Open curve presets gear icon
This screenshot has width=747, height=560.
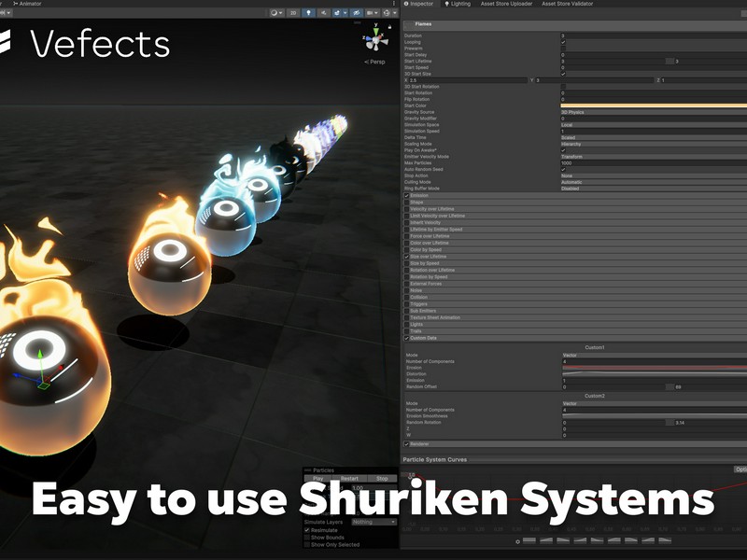click(518, 541)
